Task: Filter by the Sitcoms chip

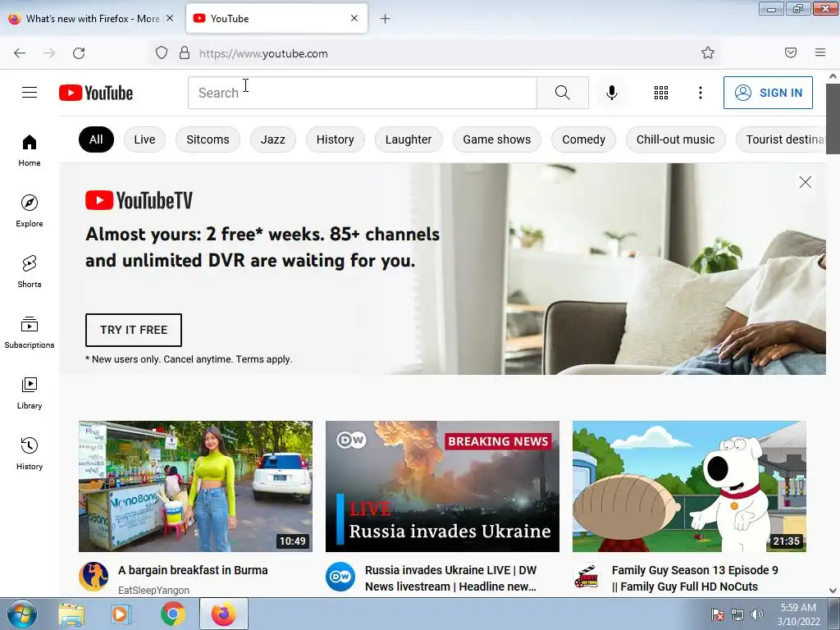Action: 208,139
